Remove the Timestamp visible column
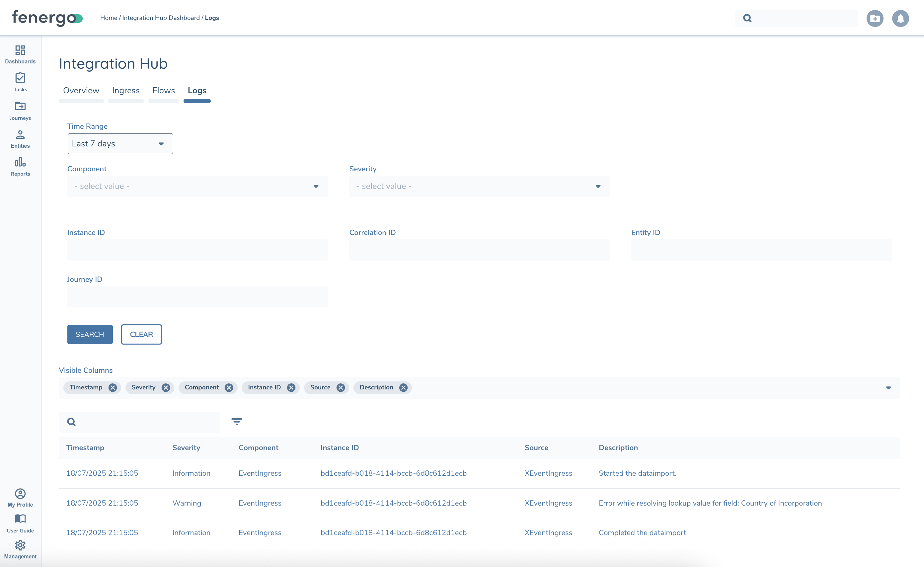This screenshot has width=924, height=567. 113,388
